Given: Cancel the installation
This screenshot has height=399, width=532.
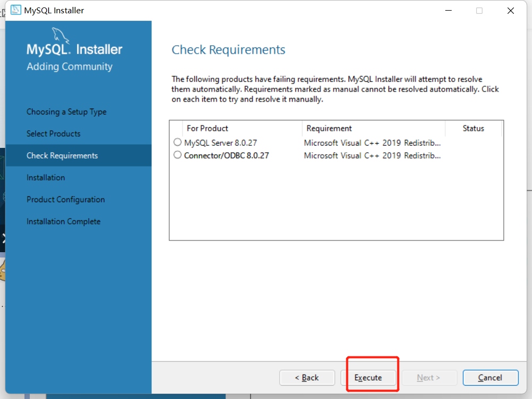Looking at the screenshot, I should 491,378.
